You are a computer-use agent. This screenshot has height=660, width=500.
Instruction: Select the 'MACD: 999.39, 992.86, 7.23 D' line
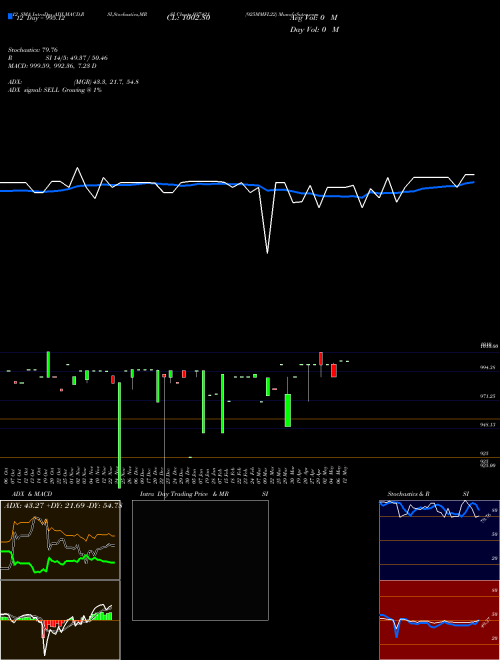[x=52, y=66]
